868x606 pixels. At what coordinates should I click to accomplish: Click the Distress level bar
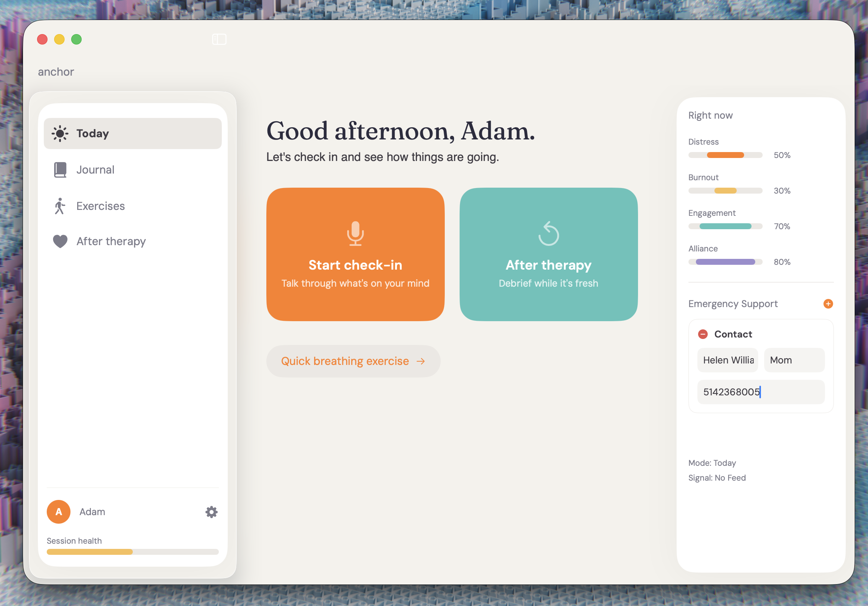725,155
